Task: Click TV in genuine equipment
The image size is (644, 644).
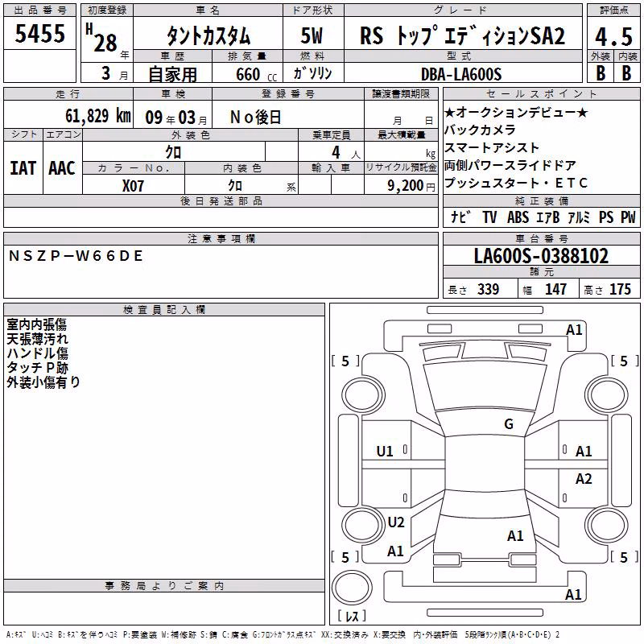Action: (x=489, y=217)
